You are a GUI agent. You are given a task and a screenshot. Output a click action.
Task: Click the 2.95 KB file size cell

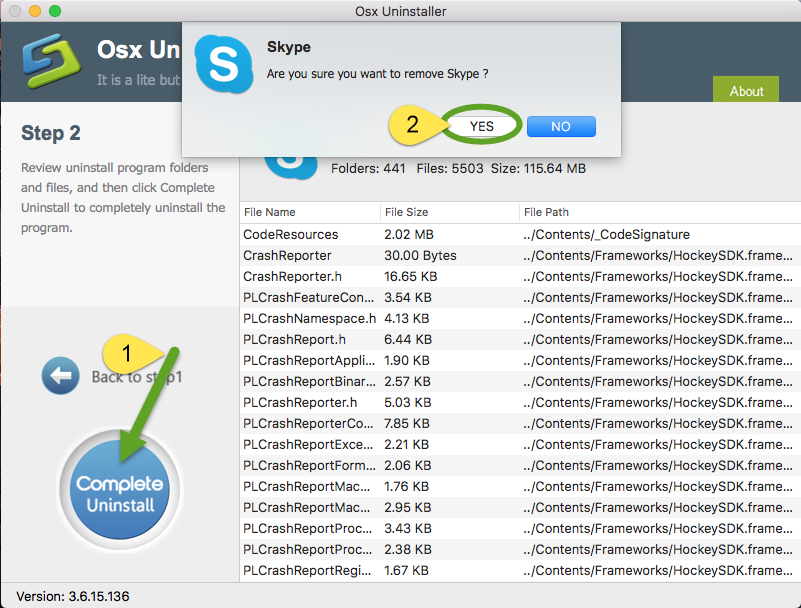tap(408, 507)
